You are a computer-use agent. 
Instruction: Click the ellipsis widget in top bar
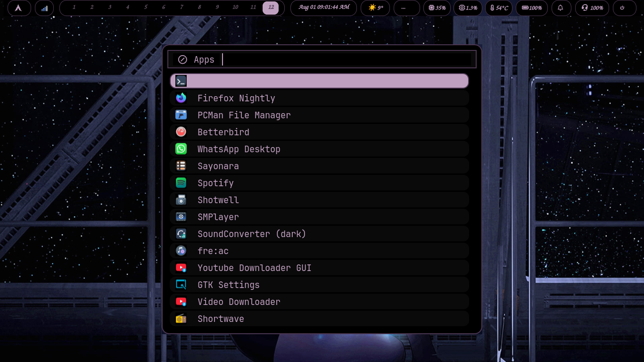click(406, 8)
